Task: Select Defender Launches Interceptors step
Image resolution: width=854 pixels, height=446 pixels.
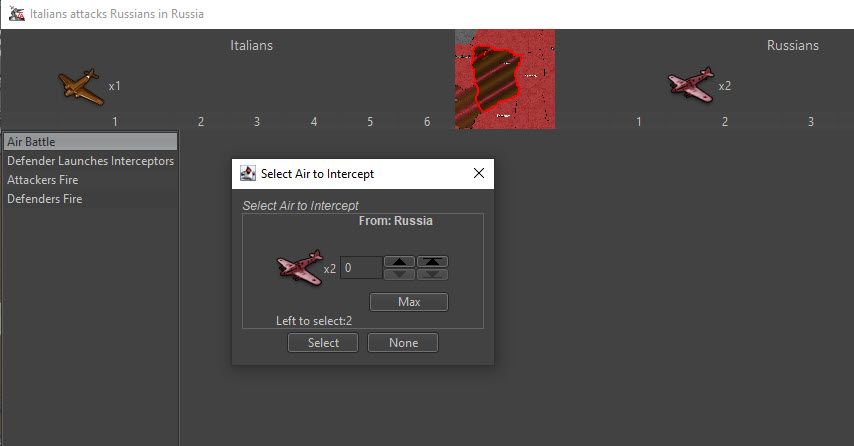Action: pyautogui.click(x=90, y=161)
